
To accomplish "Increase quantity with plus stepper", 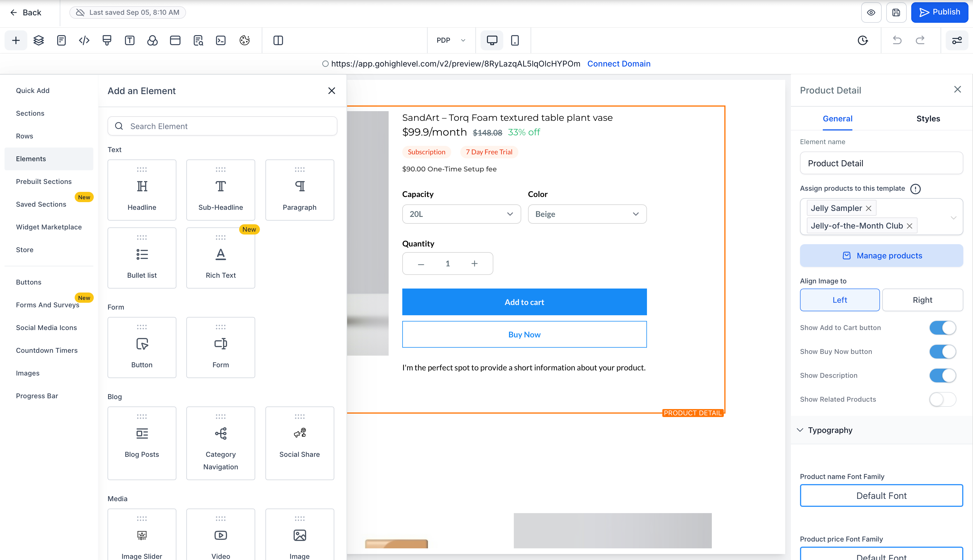I will tap(474, 264).
